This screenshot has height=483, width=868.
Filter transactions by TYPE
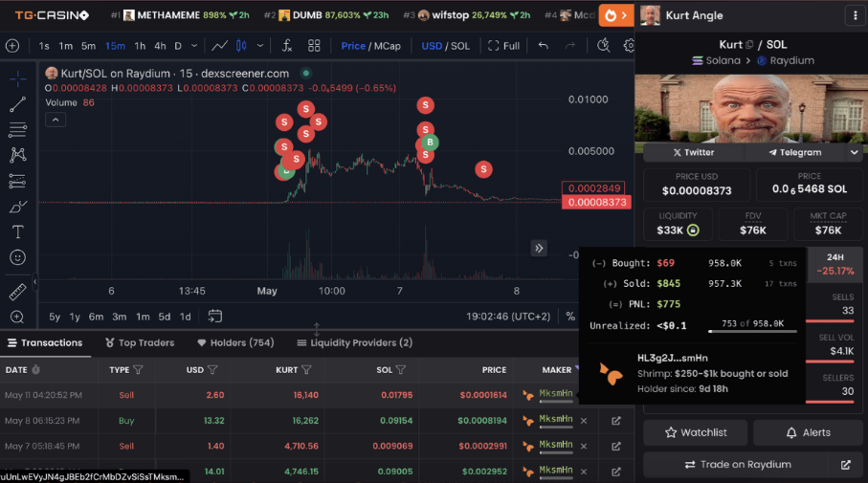[x=138, y=369]
